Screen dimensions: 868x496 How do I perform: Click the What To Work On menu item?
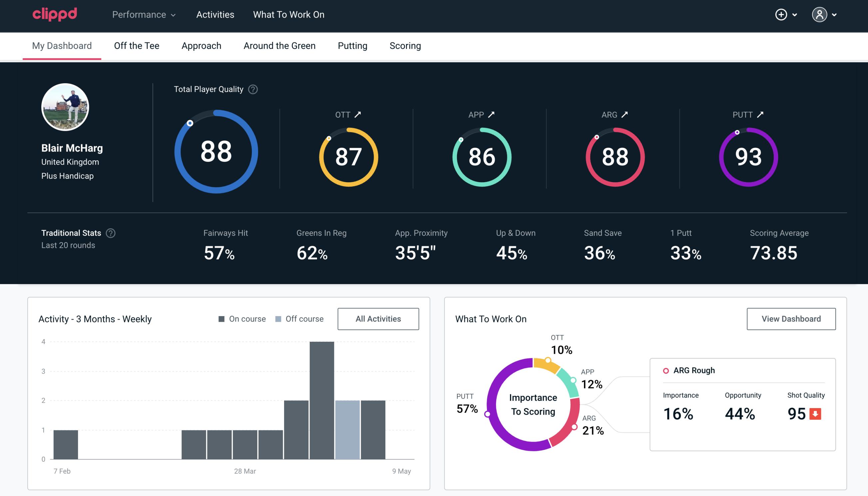click(288, 15)
